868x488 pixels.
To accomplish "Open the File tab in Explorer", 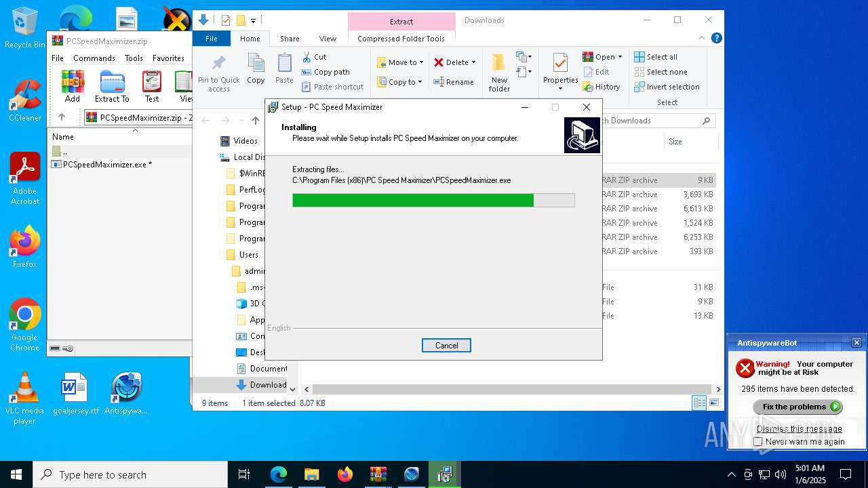I will pyautogui.click(x=212, y=39).
